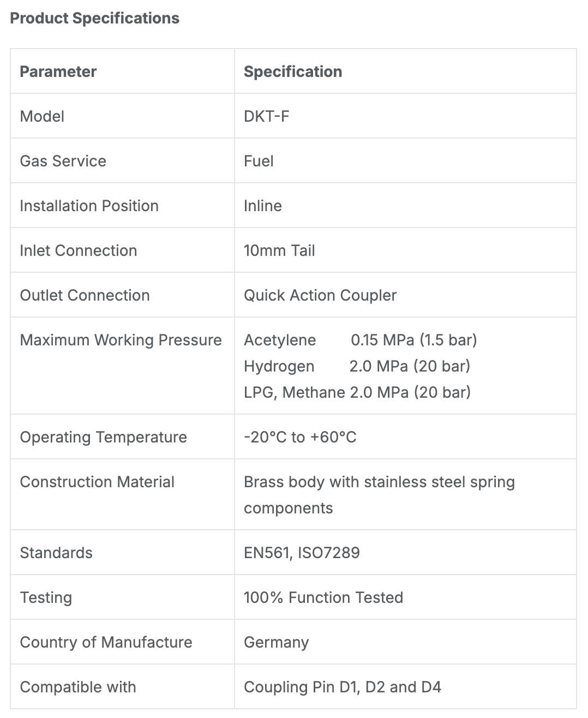588x718 pixels.
Task: Select the Acetylene 0.15 MPa line
Action: [x=361, y=340]
